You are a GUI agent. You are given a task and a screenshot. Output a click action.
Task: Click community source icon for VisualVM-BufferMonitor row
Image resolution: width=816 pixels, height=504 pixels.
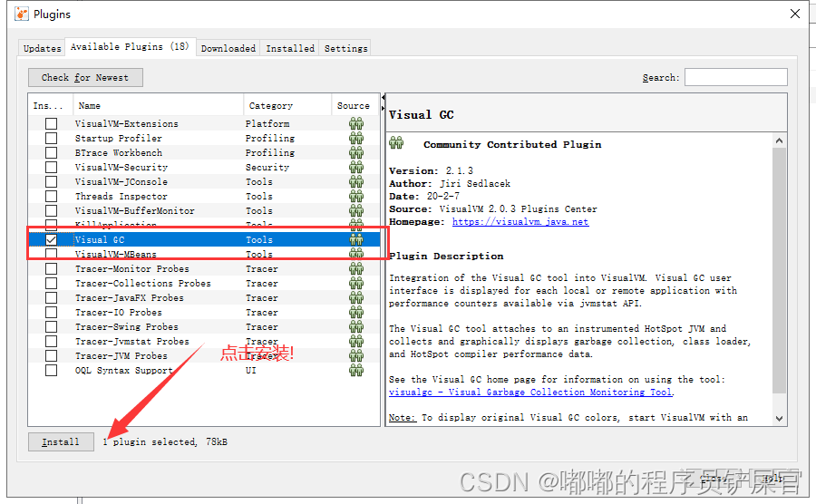356,211
